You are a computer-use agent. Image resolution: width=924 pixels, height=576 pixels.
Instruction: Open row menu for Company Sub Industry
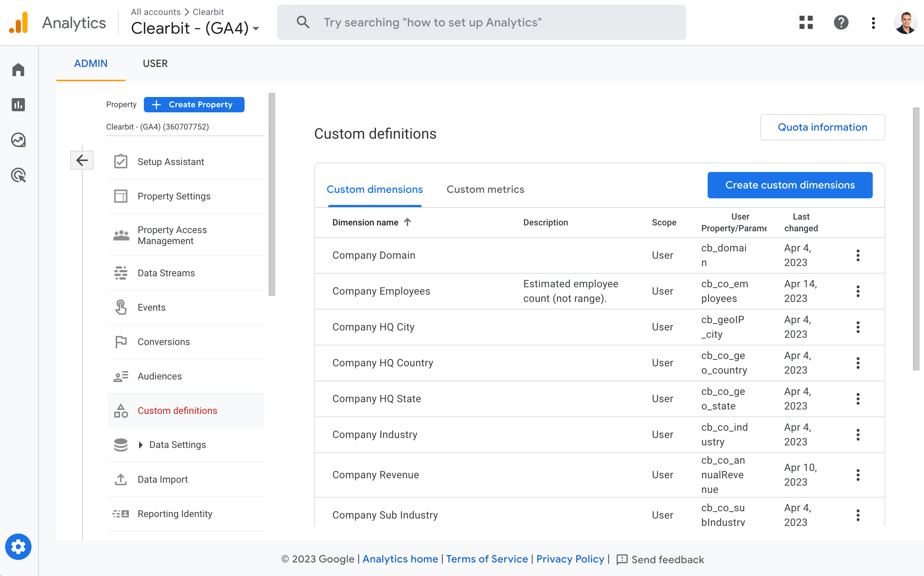858,515
